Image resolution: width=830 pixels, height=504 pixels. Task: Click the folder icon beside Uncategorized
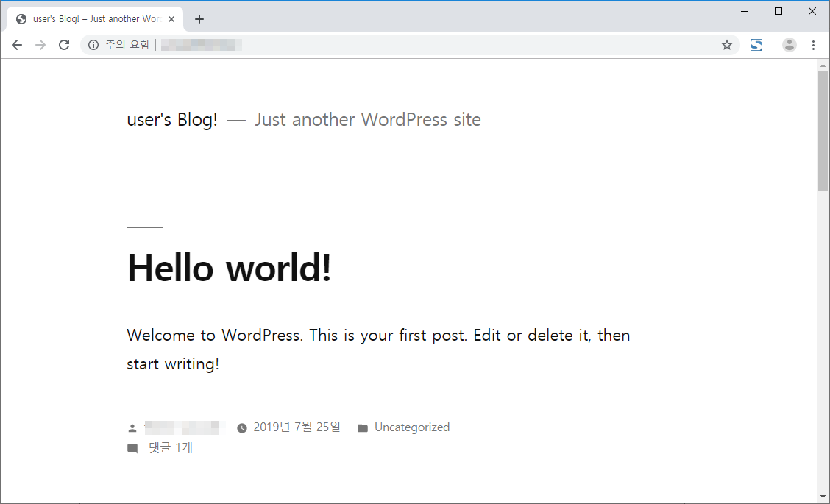coord(363,427)
